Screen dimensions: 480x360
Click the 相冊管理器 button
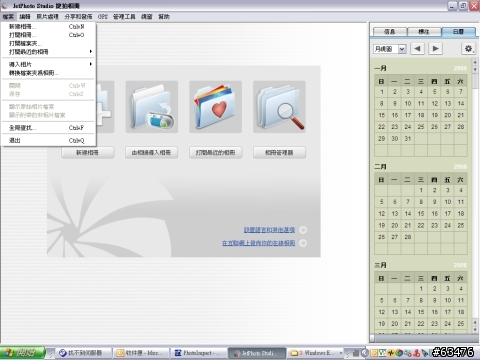coord(279,152)
